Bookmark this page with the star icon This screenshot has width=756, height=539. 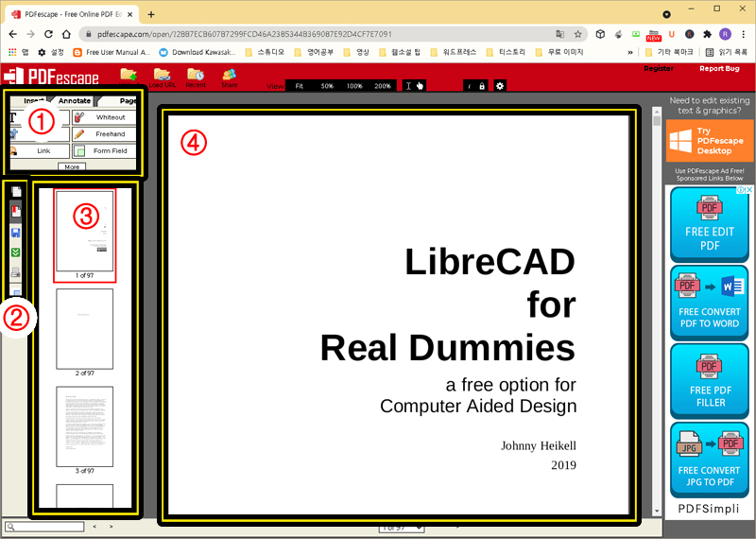577,34
